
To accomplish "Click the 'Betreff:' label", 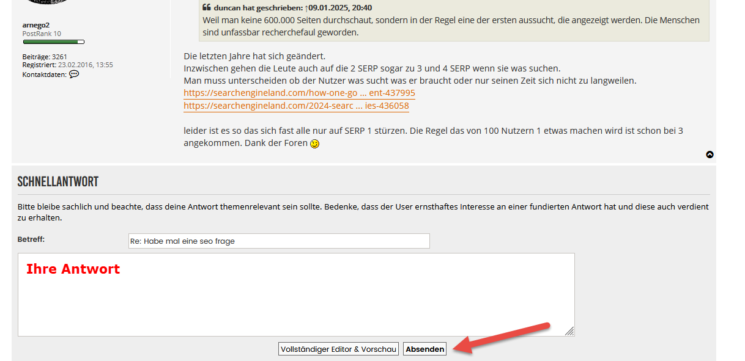I will pyautogui.click(x=31, y=239).
